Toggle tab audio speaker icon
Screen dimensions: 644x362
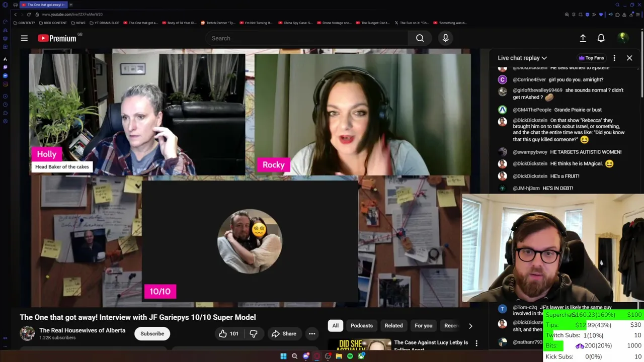tap(610, 15)
